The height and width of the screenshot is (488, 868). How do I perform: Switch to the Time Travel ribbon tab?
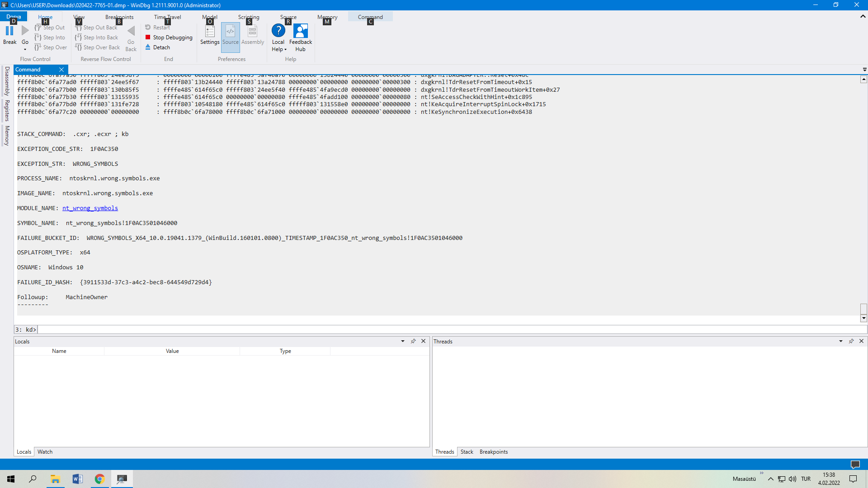click(x=167, y=17)
